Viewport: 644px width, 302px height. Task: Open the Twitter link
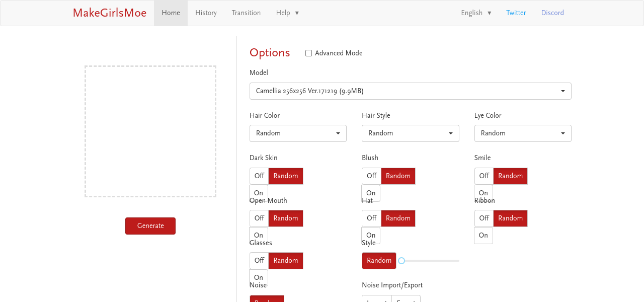[516, 13]
